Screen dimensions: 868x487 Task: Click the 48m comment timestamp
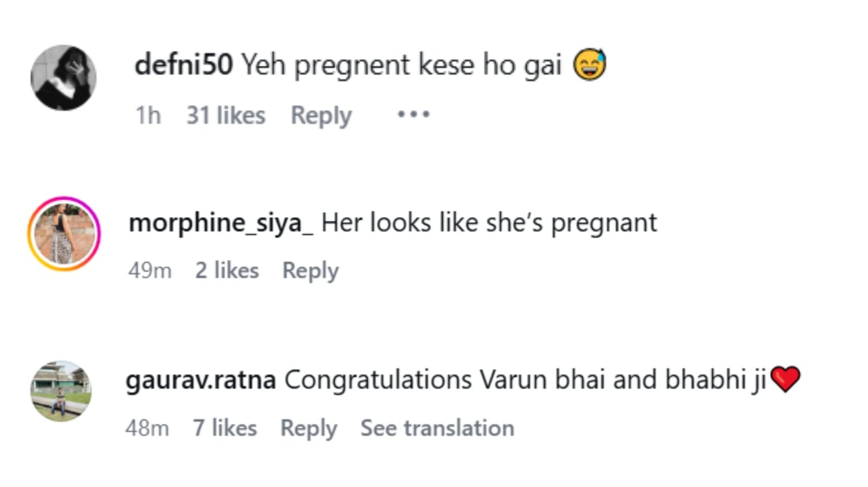tap(147, 428)
